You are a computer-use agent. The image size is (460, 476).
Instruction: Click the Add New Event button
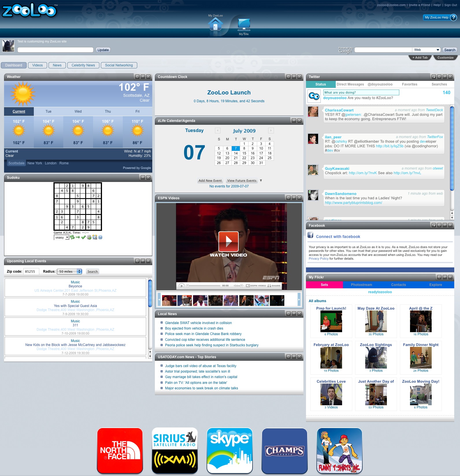pyautogui.click(x=210, y=181)
